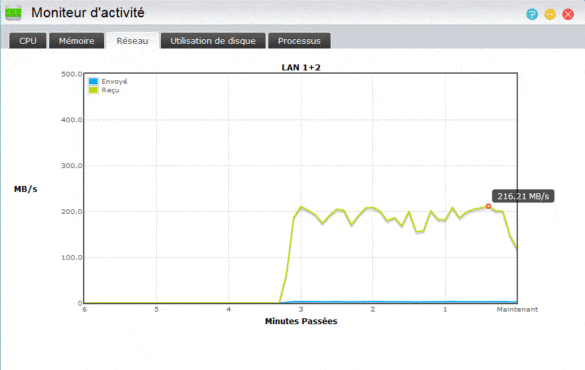
Task: Click the Envoyé legend label
Action: [x=114, y=81]
